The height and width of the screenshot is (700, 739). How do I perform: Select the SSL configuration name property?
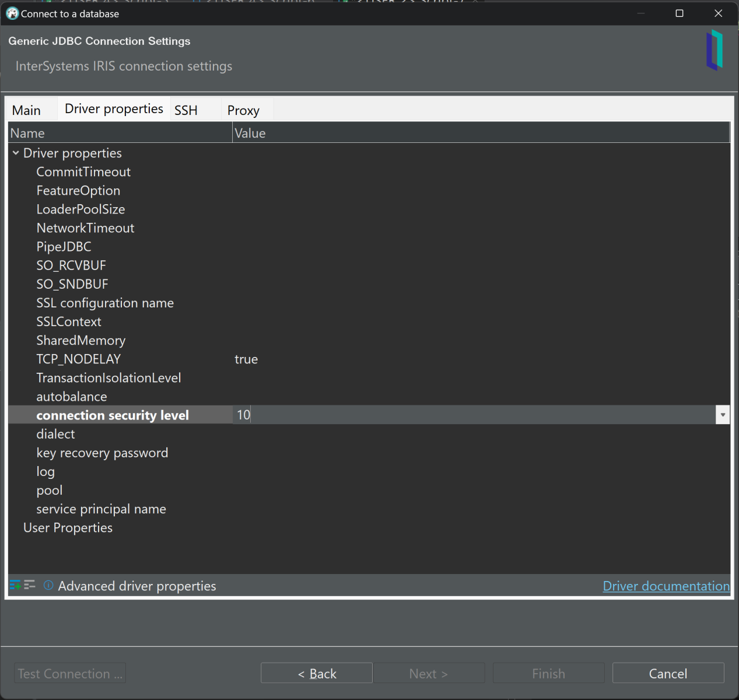[105, 303]
